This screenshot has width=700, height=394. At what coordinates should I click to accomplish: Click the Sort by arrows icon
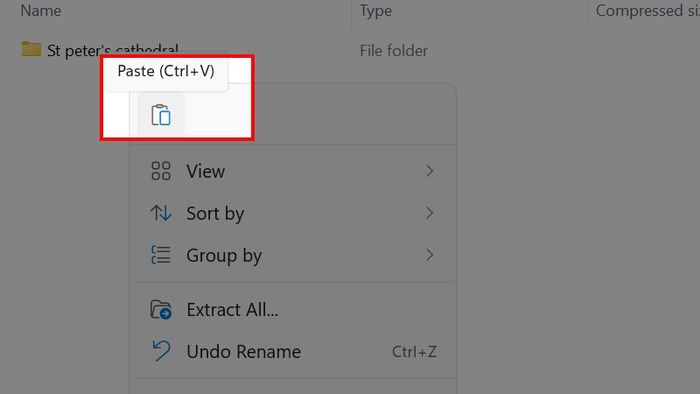(161, 213)
